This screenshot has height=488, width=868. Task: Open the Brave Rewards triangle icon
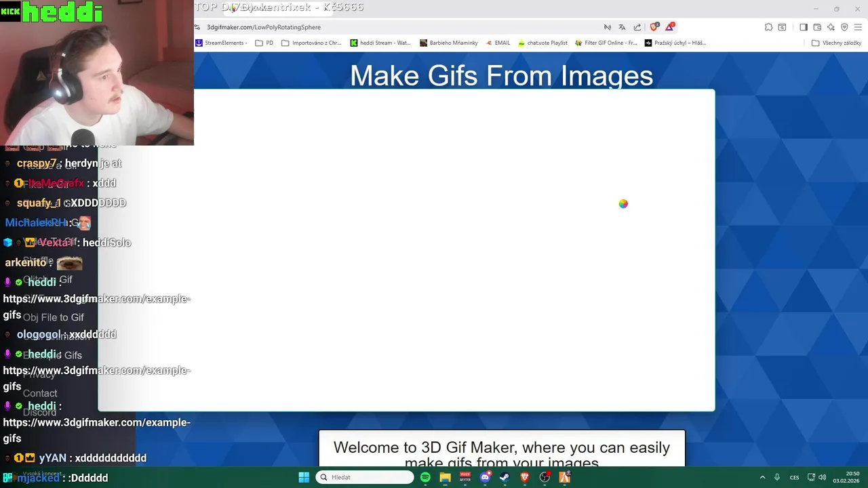pyautogui.click(x=669, y=27)
